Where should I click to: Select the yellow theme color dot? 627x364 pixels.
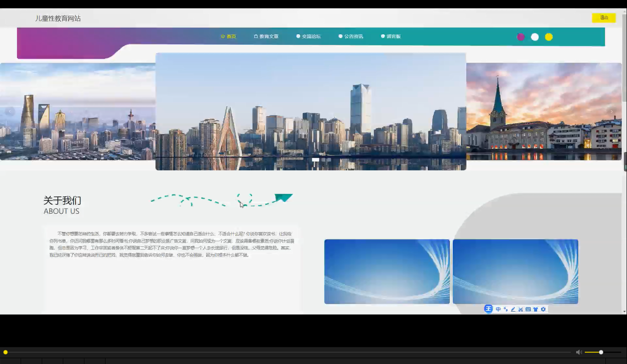point(549,37)
